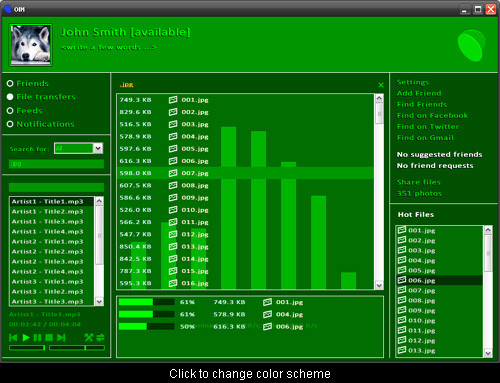500x383 pixels.
Task: Click the Find Friends link
Action: click(422, 104)
